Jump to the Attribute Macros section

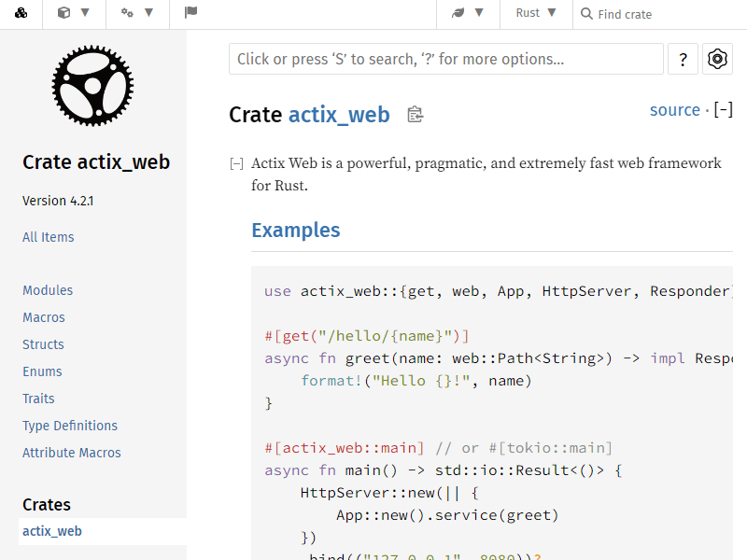click(x=72, y=453)
